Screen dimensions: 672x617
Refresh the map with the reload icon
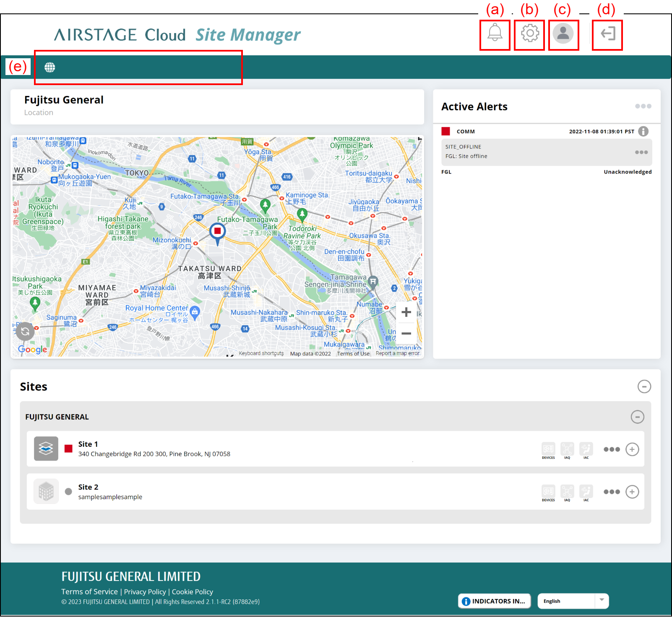coord(25,332)
